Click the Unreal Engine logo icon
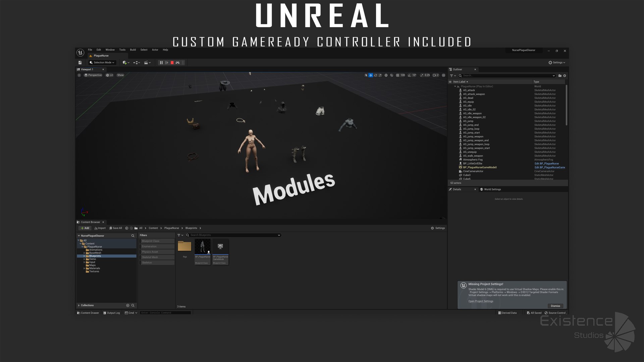The image size is (644, 362). pyautogui.click(x=80, y=53)
